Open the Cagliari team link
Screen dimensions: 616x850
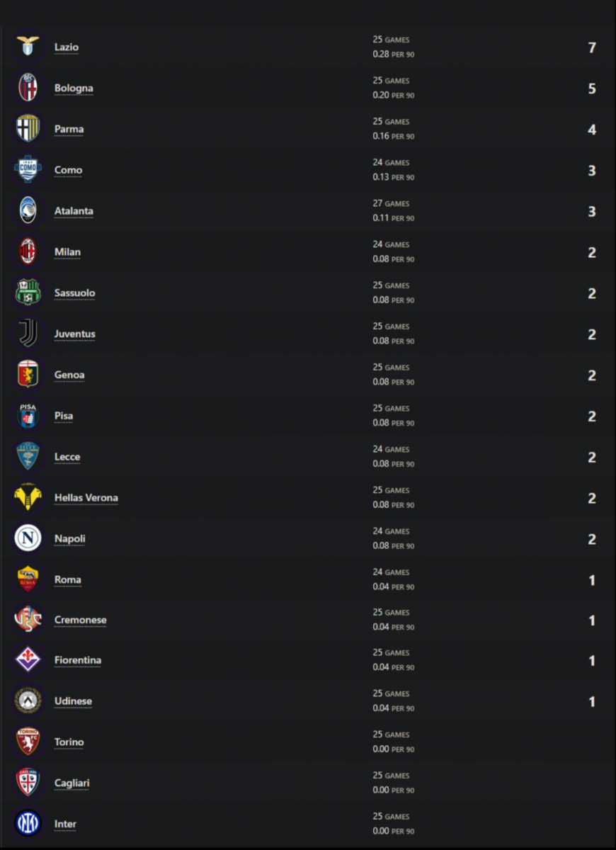(72, 783)
